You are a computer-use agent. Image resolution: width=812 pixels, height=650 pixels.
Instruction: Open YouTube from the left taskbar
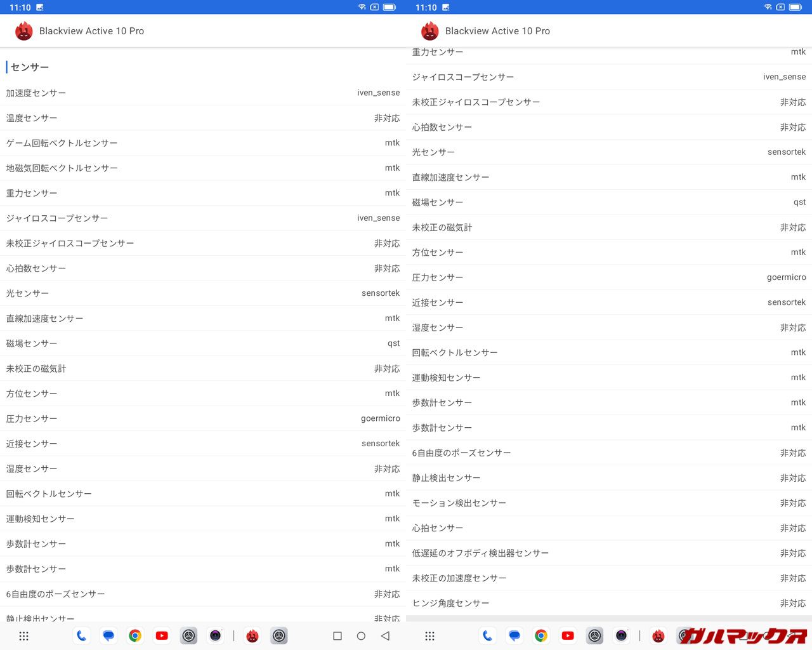click(x=162, y=636)
